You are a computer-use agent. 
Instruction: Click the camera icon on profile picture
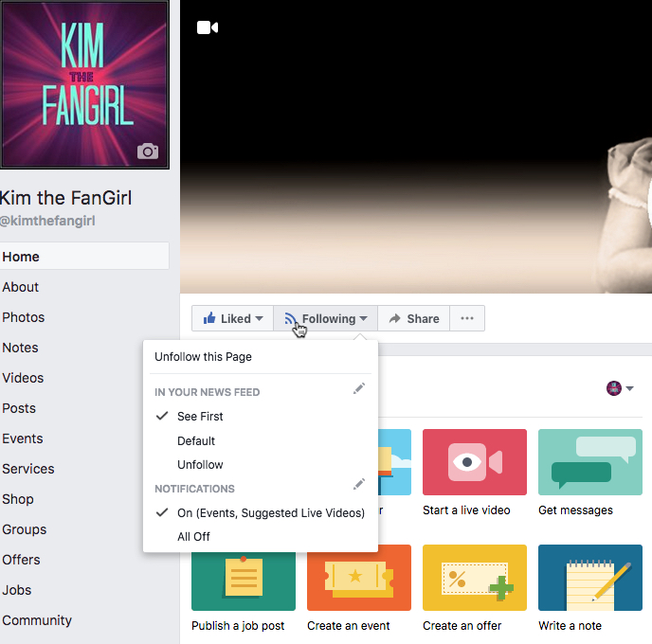(x=148, y=152)
